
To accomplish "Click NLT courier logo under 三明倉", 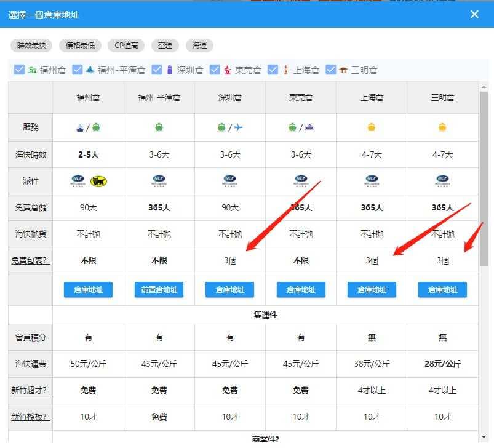I will point(443,181).
